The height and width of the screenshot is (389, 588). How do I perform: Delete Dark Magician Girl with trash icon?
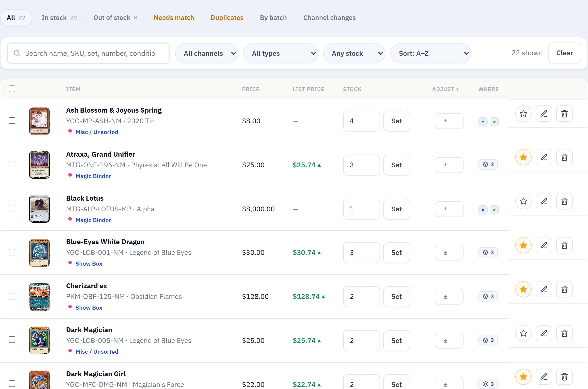[x=564, y=377]
